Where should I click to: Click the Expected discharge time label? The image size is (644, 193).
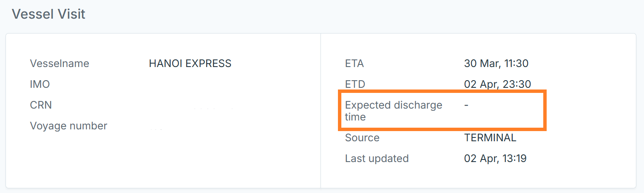pos(394,111)
